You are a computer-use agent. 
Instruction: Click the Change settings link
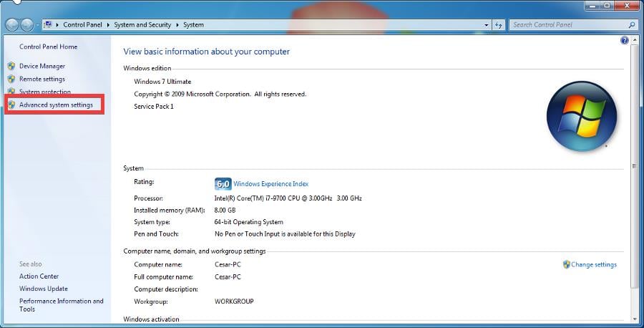pyautogui.click(x=593, y=264)
